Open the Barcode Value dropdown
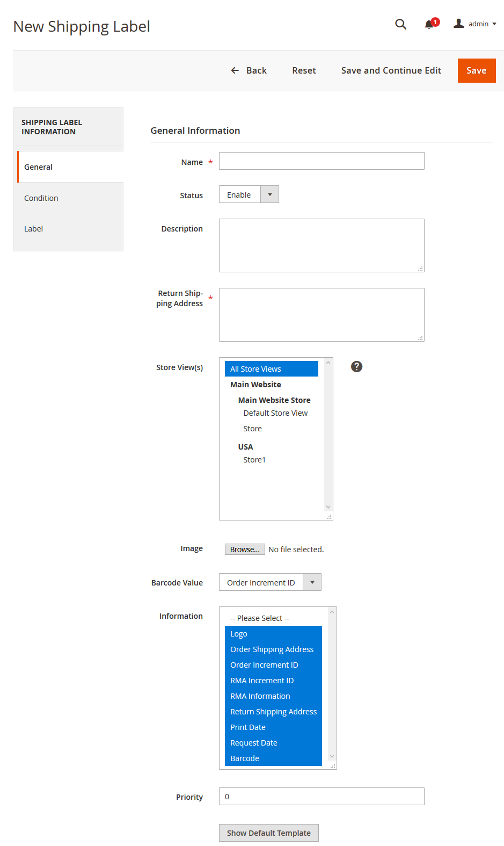Viewport: 504px width, 846px height. (270, 582)
